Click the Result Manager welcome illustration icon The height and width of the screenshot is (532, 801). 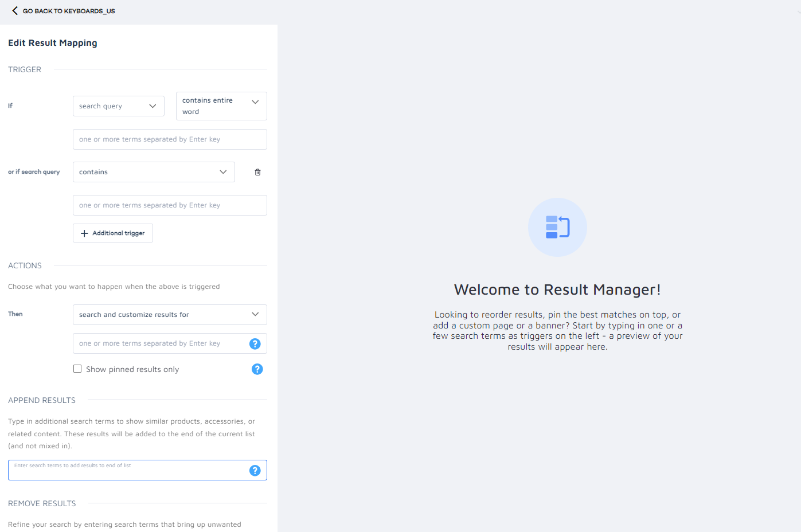click(x=557, y=227)
